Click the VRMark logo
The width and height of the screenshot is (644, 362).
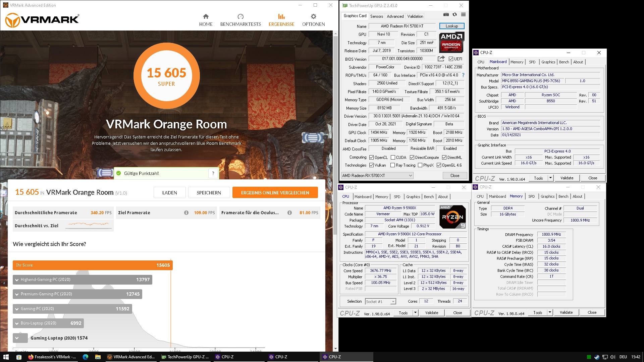point(42,20)
